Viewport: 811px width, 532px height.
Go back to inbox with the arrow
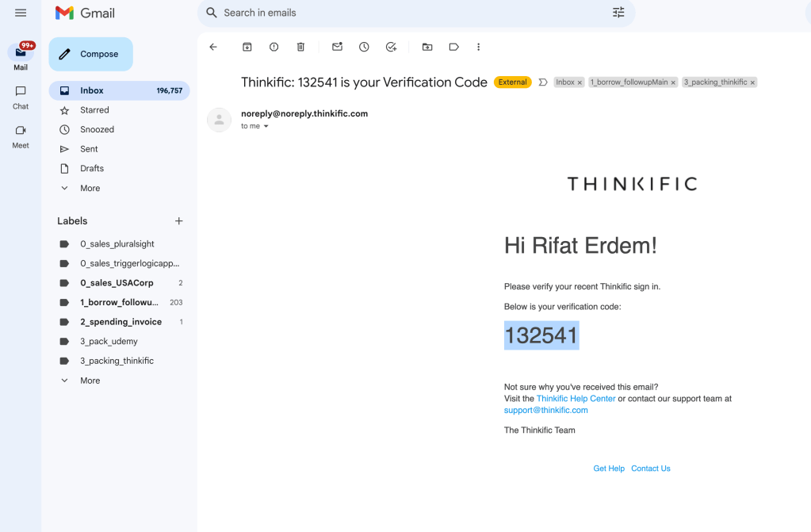[213, 47]
